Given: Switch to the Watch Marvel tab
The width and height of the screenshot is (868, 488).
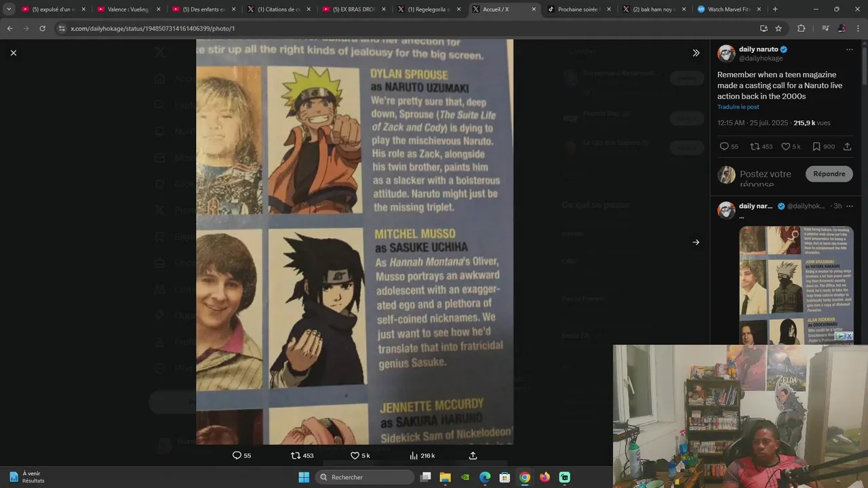Looking at the screenshot, I should coord(729,9).
